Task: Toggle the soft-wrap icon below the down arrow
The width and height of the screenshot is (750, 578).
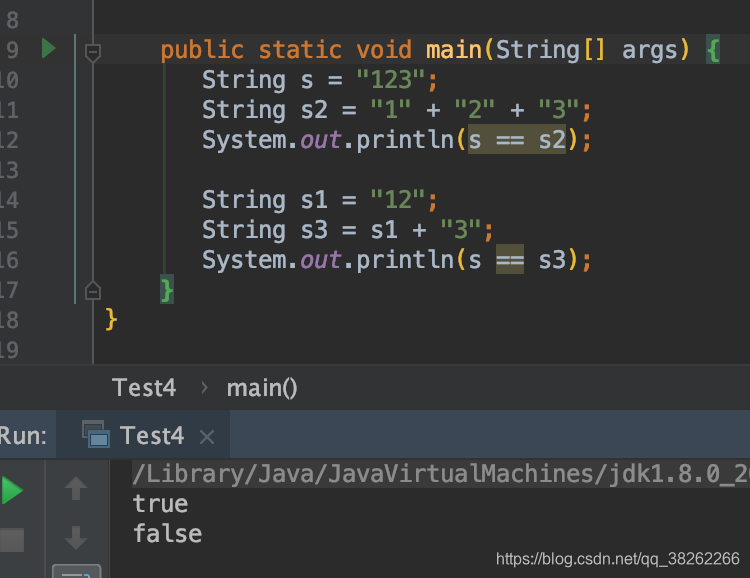Action: tap(77, 571)
